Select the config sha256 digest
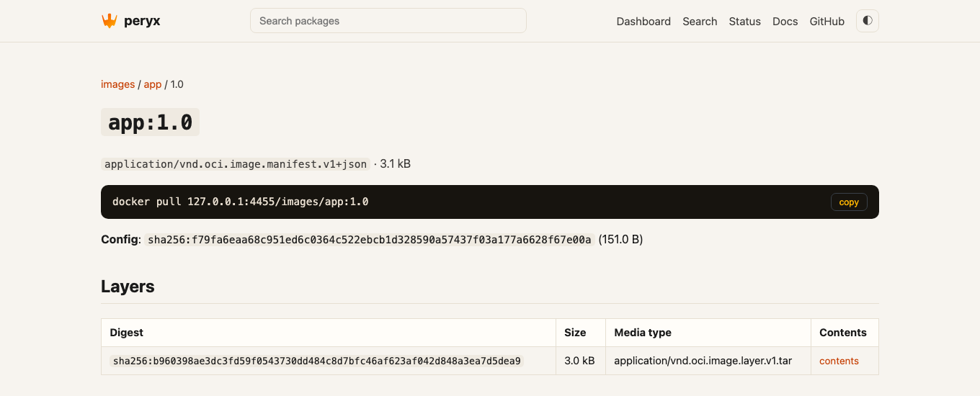 (x=370, y=240)
